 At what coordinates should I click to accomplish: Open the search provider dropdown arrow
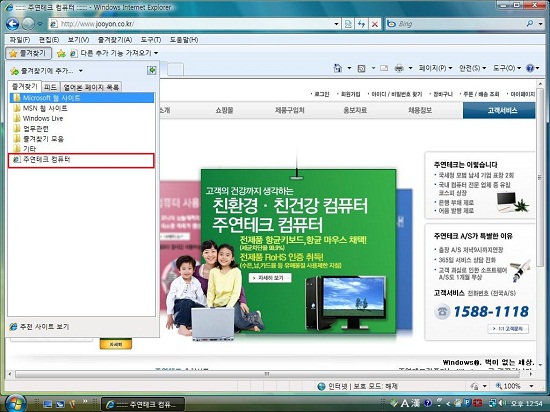(x=541, y=23)
